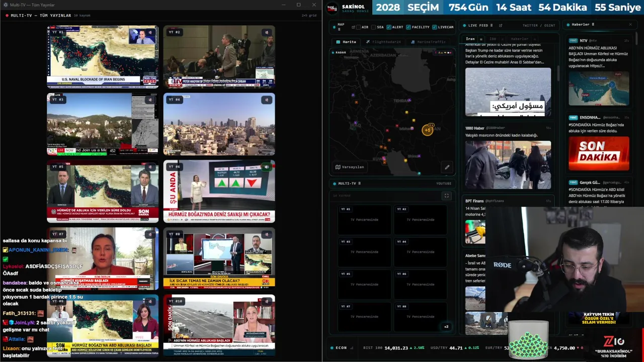This screenshot has width=644, height=362.
Task: Open the NTV news card
Action: (599, 72)
